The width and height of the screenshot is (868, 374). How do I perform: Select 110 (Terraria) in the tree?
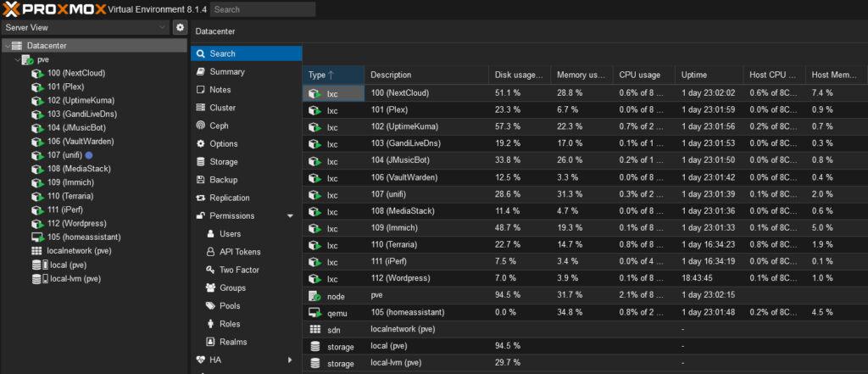pos(70,196)
